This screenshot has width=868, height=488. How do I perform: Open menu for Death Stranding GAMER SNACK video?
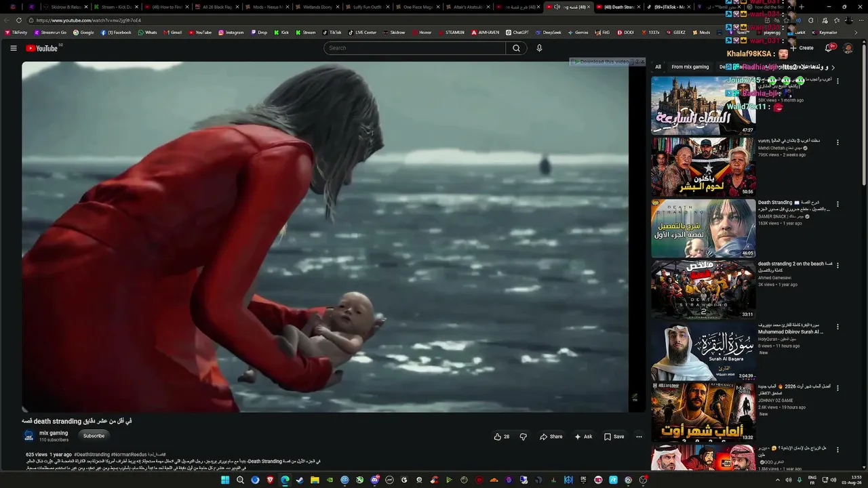tap(837, 203)
